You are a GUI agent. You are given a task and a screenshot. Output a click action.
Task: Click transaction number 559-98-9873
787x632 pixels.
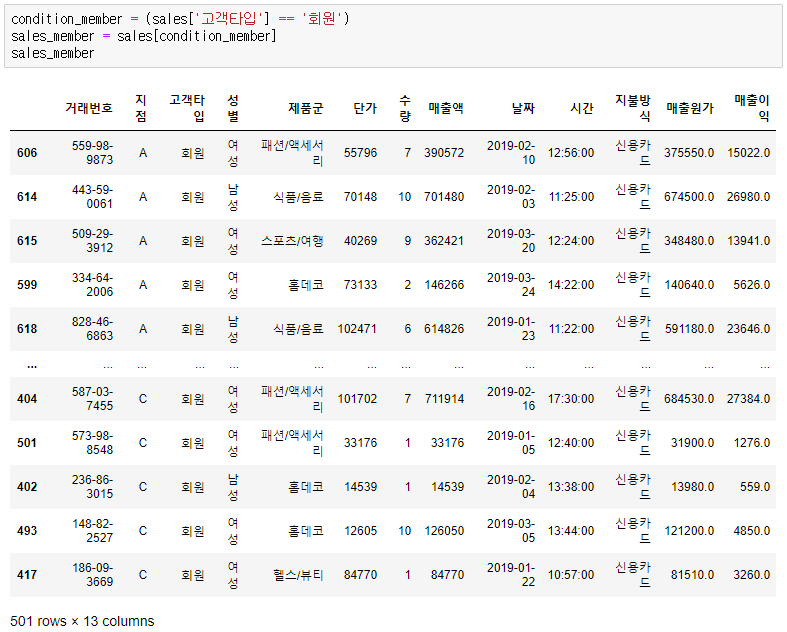tap(92, 153)
